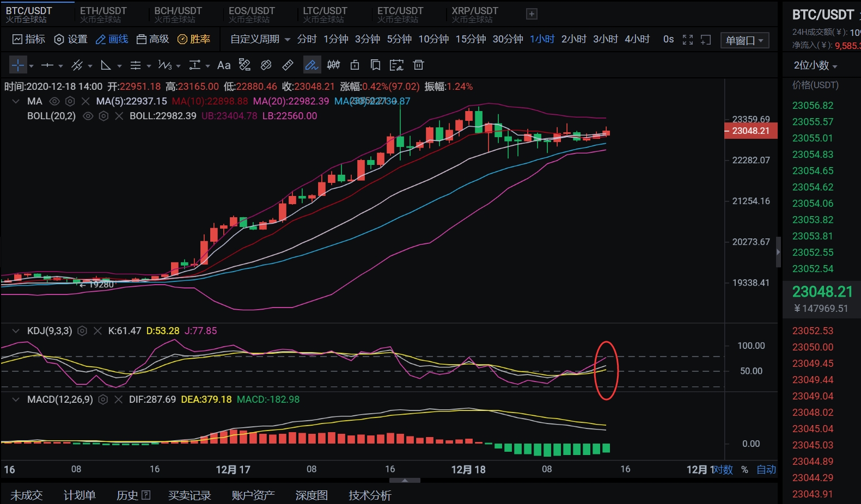This screenshot has width=861, height=504.
Task: Click the lock drawings icon
Action: [x=355, y=65]
